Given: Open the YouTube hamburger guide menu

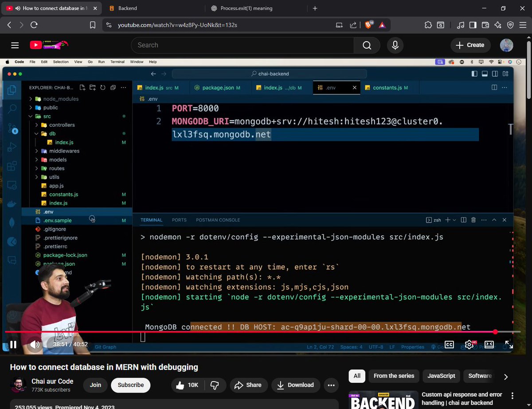Looking at the screenshot, I should point(15,45).
